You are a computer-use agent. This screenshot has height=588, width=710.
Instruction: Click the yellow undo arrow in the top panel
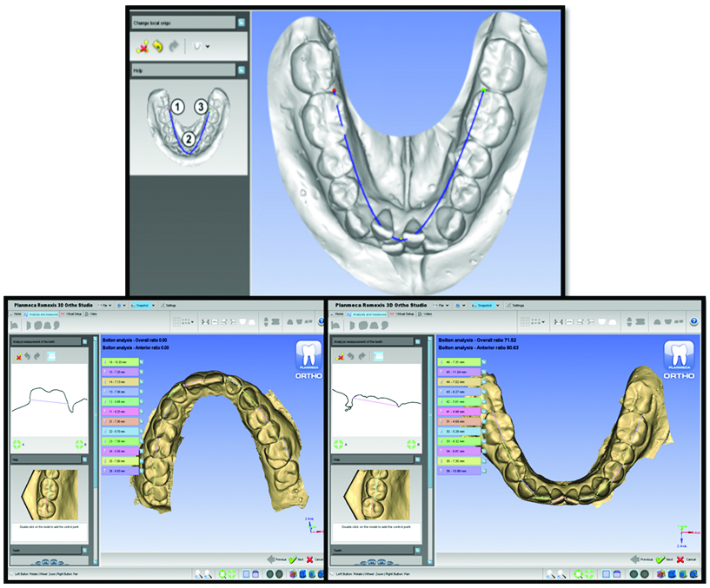pyautogui.click(x=158, y=46)
